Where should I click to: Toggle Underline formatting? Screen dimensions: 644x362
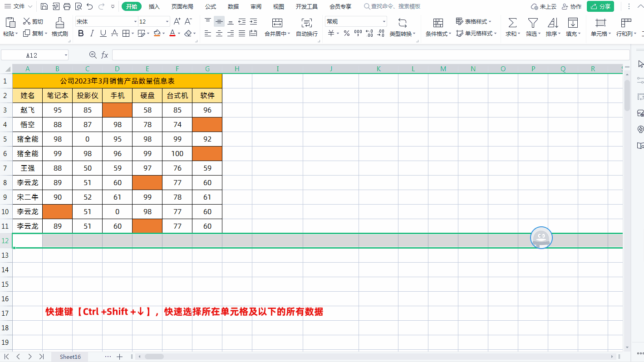pyautogui.click(x=103, y=33)
